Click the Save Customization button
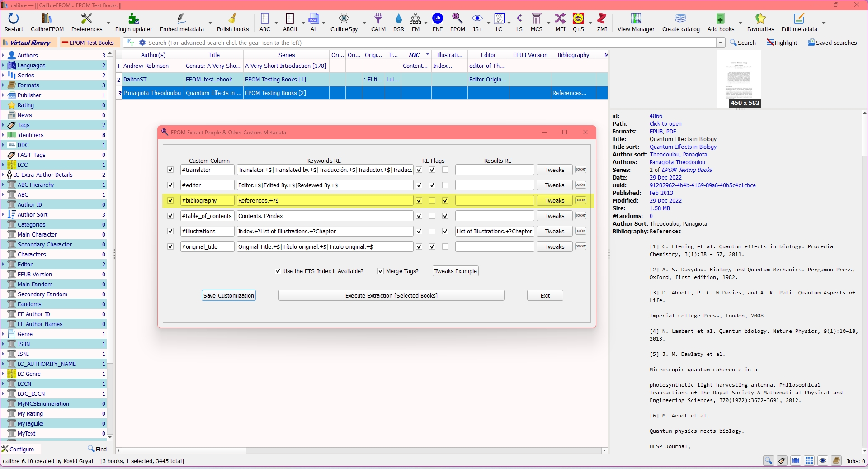The width and height of the screenshot is (868, 469). tap(229, 296)
